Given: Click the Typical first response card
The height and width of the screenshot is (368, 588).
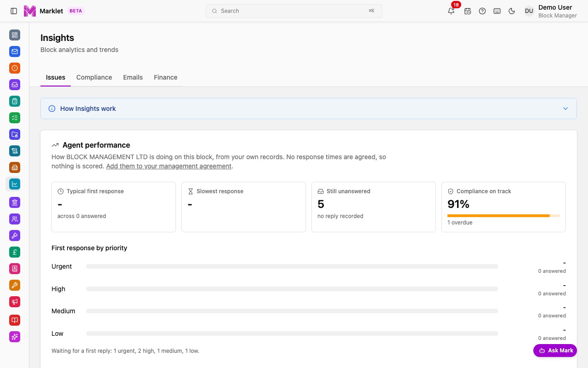Looking at the screenshot, I should coord(113,207).
